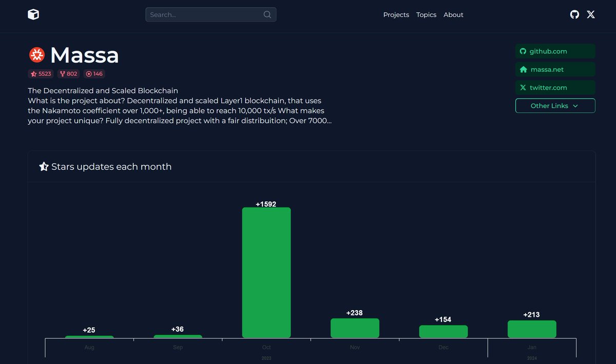
Task: Visit the massa.net link
Action: (555, 69)
